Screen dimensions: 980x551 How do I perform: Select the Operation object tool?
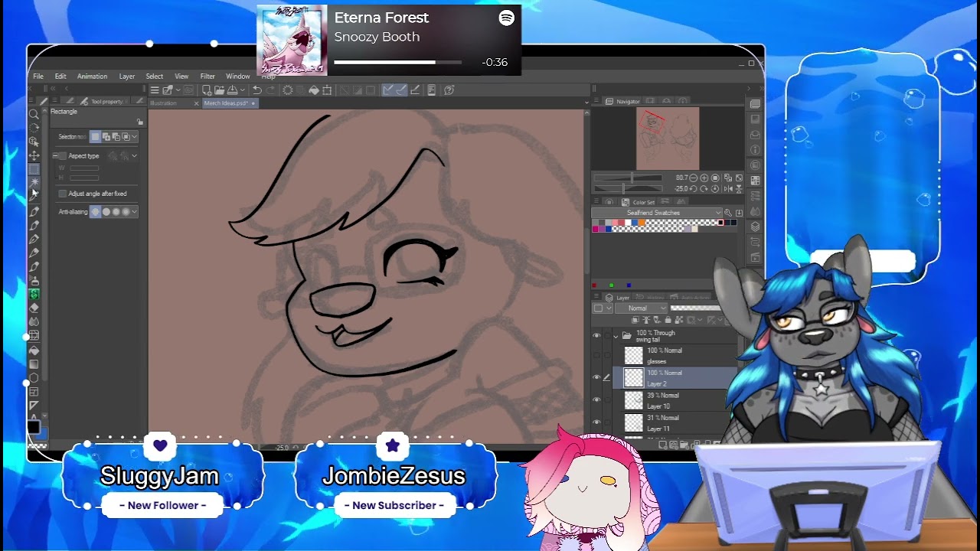click(x=34, y=142)
